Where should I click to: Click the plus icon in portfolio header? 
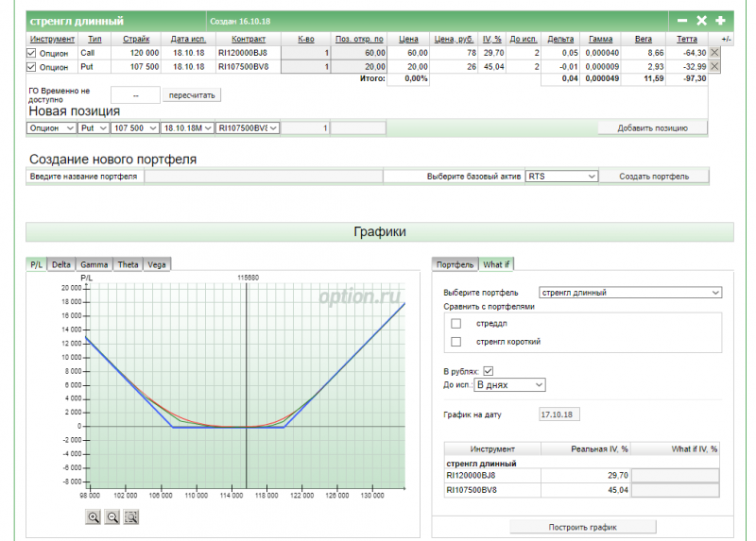tap(721, 20)
